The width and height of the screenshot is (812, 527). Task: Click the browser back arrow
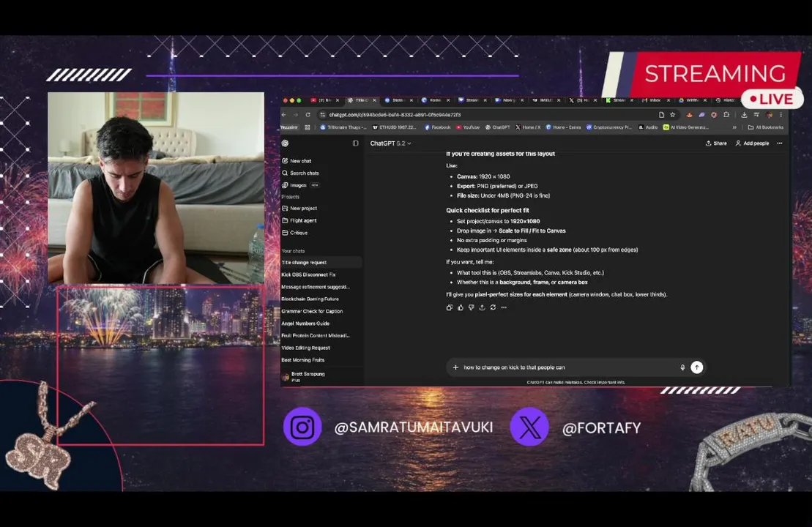[x=284, y=115]
